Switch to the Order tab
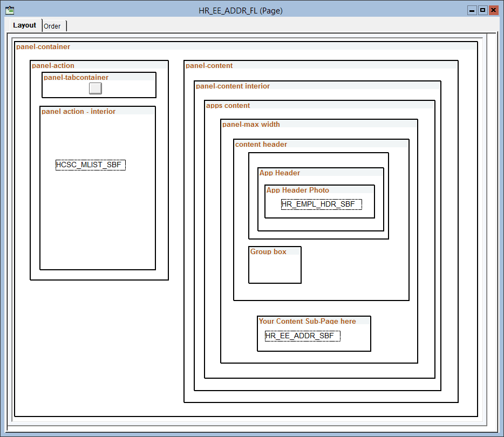Viewport: 504px width, 437px height. 53,25
